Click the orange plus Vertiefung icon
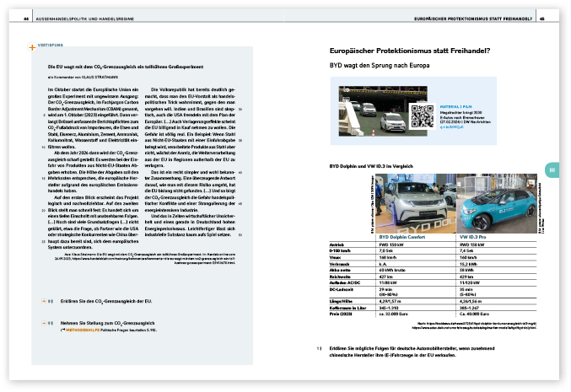571x392 pixels. (33, 47)
